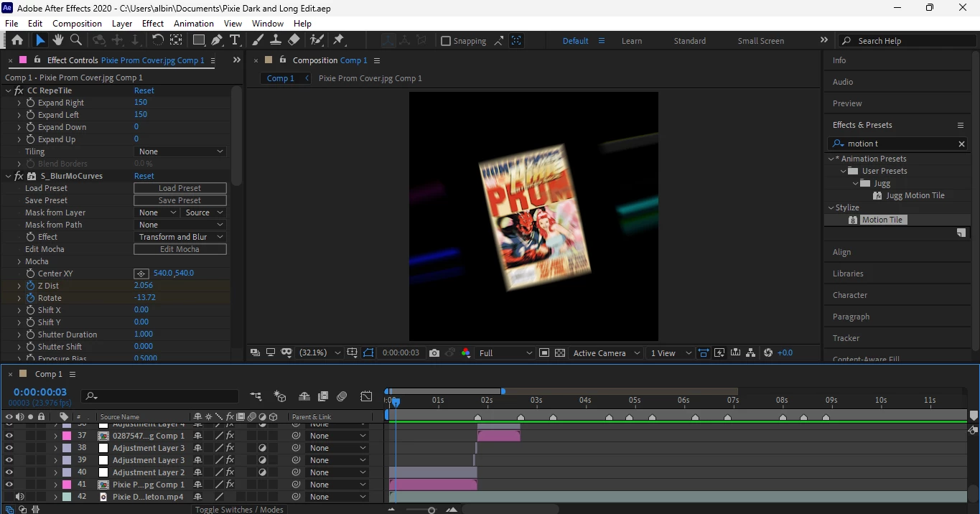980x514 pixels.
Task: Hide layer 37 with its eye icon
Action: pos(9,436)
